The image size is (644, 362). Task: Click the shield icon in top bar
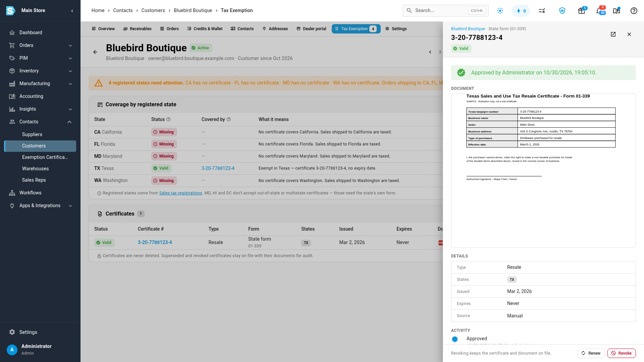[562, 11]
